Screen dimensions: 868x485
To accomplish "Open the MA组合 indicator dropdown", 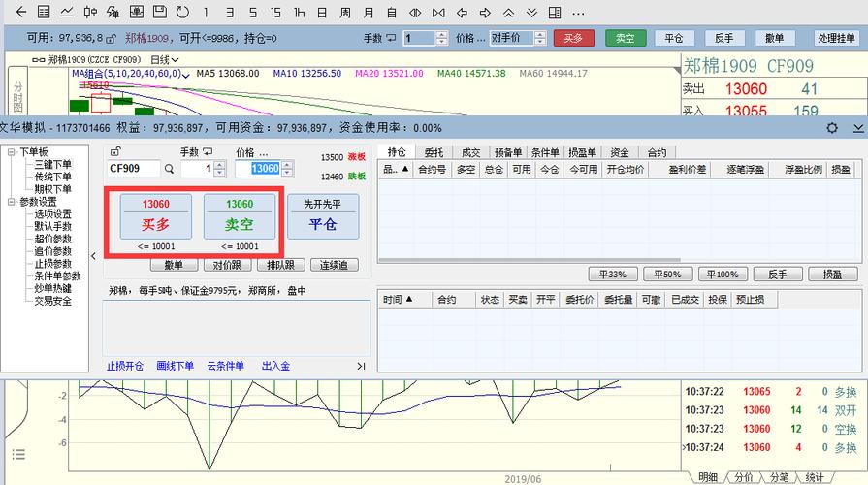I will pos(185,74).
